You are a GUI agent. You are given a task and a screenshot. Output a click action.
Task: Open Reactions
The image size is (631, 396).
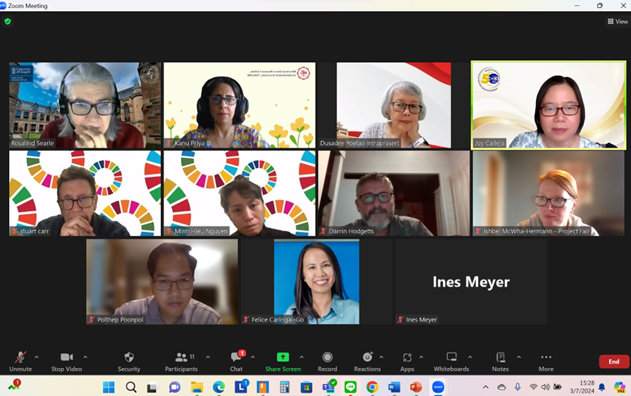tap(367, 361)
